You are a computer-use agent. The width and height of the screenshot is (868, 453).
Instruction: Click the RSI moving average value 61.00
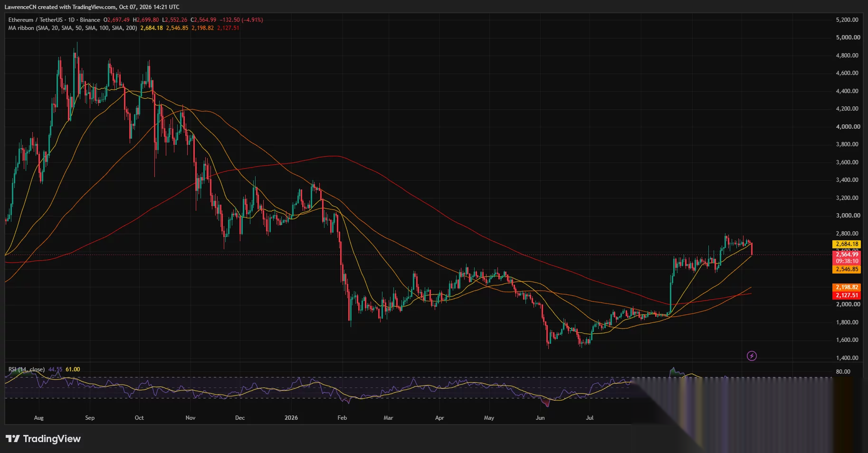[x=73, y=369]
